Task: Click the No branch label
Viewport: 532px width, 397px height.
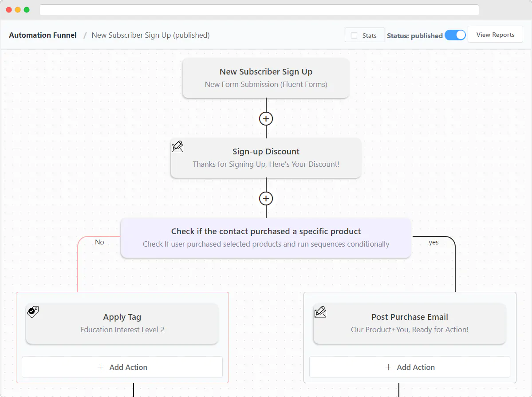Action: click(99, 242)
